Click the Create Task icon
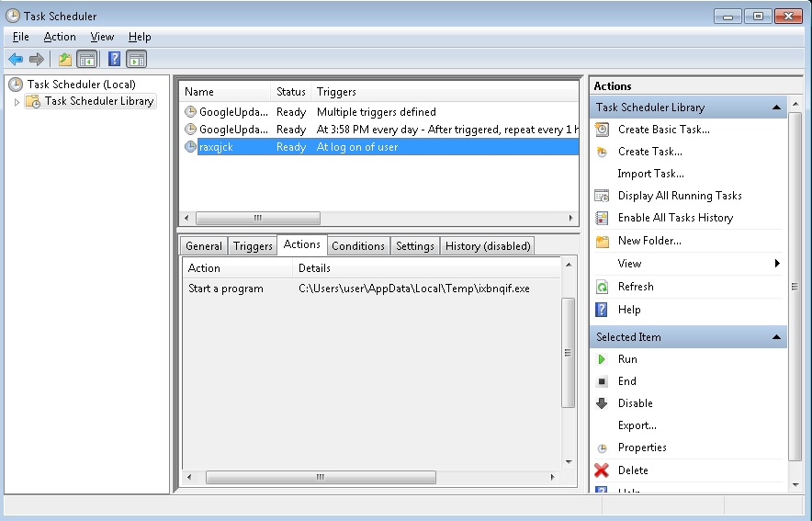The height and width of the screenshot is (521, 812). click(602, 152)
